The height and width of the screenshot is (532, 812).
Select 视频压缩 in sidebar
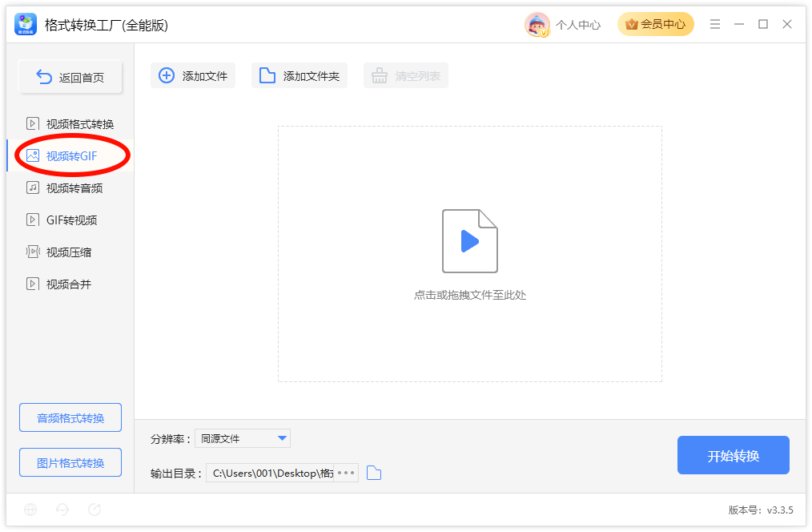coord(70,252)
